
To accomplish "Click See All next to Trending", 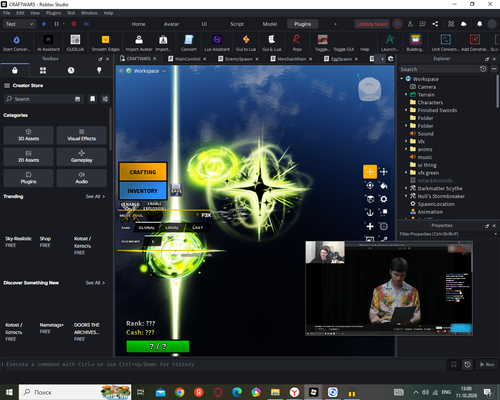I will coord(95,196).
